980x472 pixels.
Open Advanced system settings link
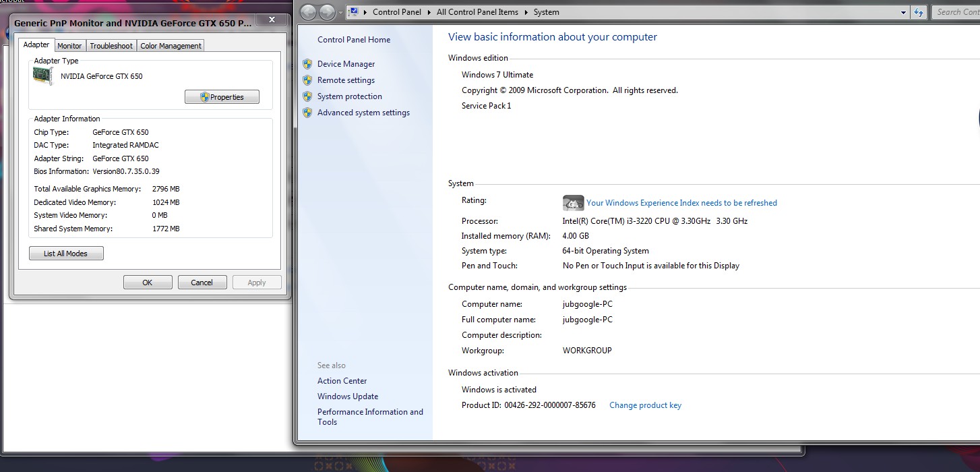pyautogui.click(x=364, y=113)
